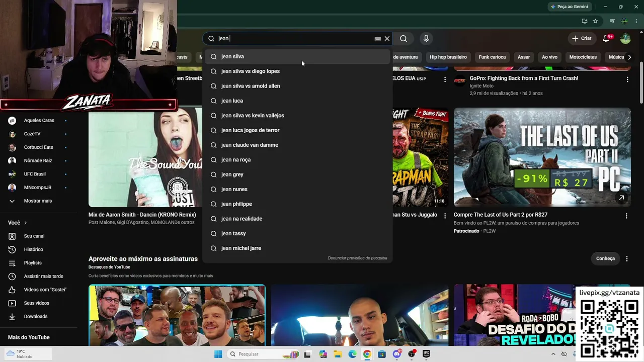Expand the Você section
644x362 pixels.
coord(18,223)
